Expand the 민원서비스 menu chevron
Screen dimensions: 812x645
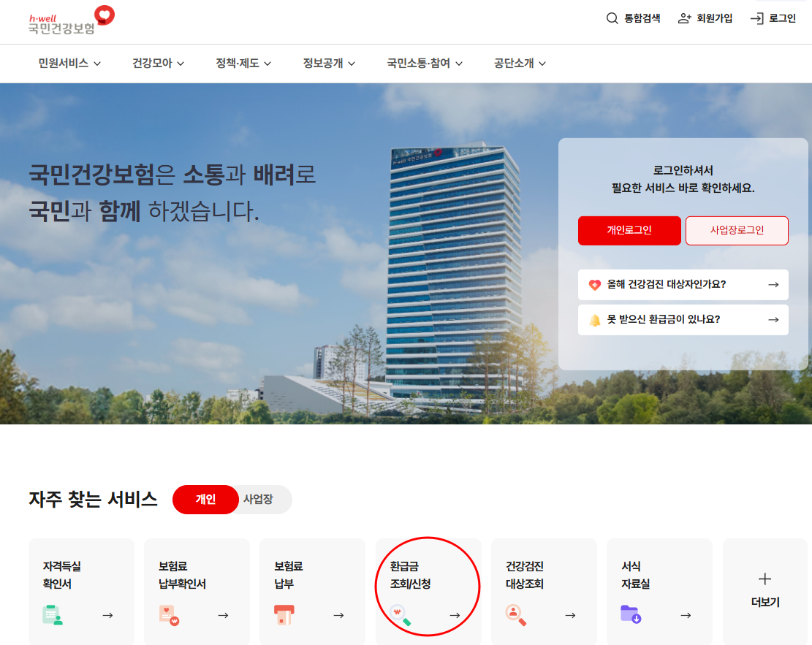97,64
